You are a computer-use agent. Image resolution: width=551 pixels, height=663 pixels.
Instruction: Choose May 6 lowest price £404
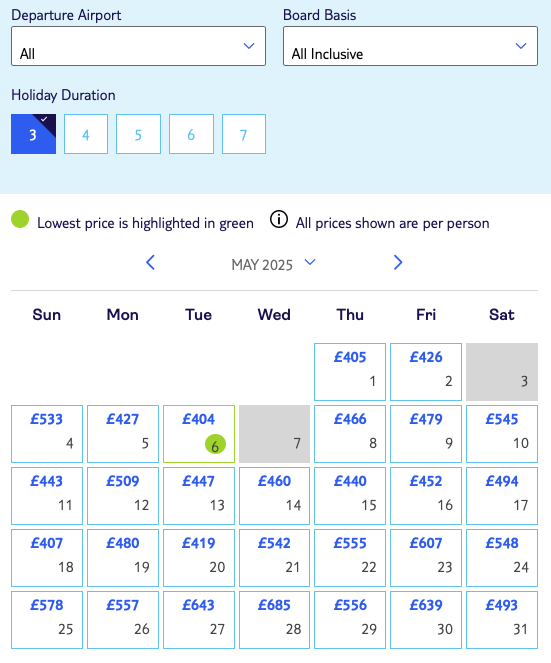click(199, 434)
